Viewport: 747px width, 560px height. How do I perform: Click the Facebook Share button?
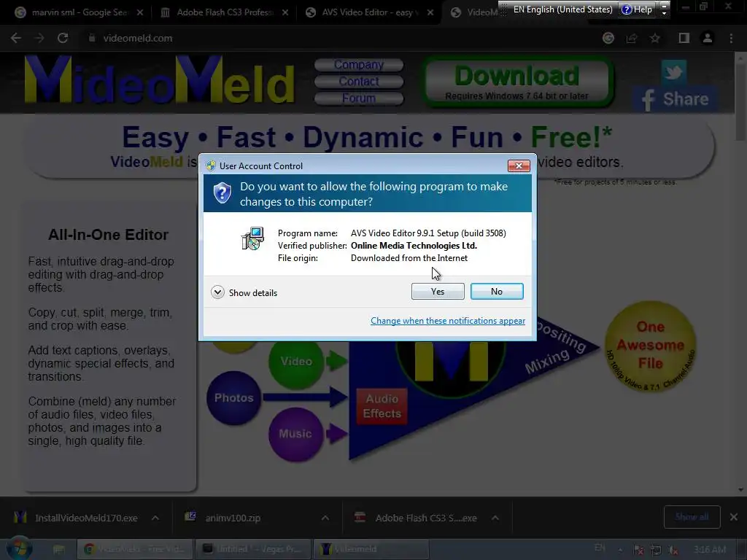[x=676, y=99]
